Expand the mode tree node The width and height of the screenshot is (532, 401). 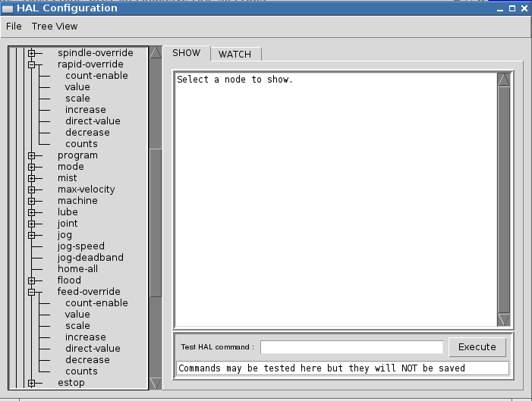(x=32, y=167)
